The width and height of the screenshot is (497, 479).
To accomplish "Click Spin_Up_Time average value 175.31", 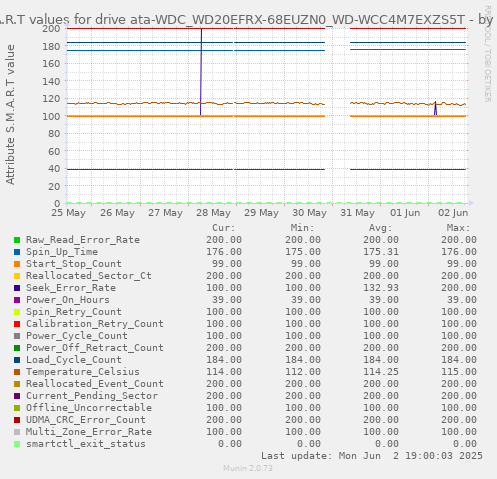I will 381,252.
